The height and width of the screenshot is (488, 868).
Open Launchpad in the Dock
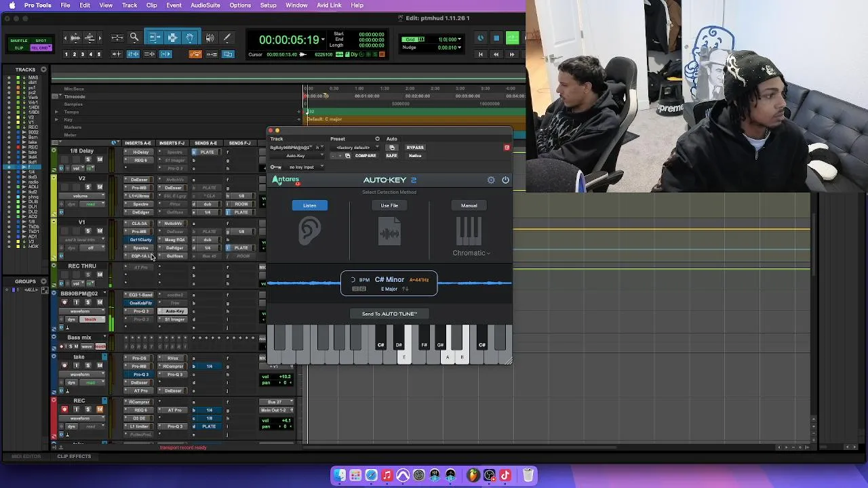click(x=355, y=475)
